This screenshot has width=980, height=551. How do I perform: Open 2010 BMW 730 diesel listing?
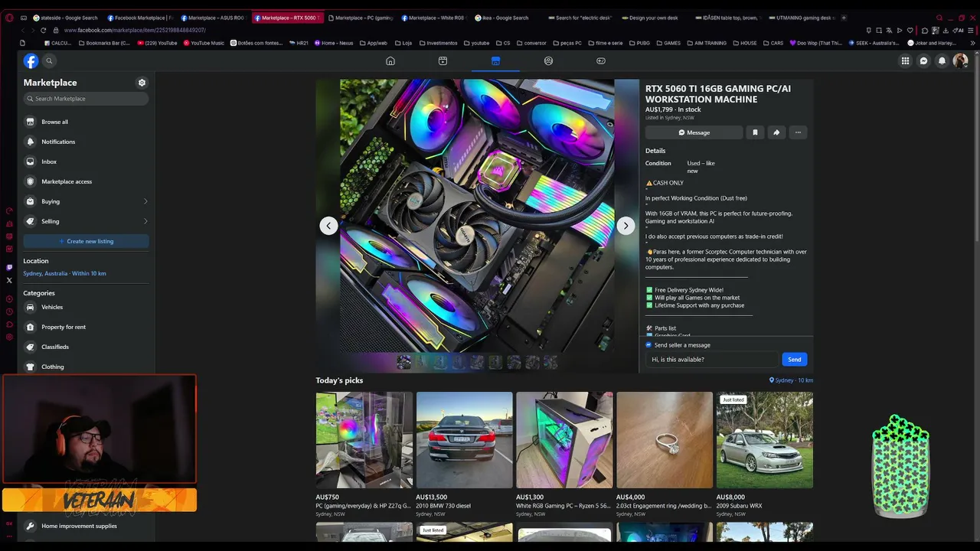click(464, 455)
